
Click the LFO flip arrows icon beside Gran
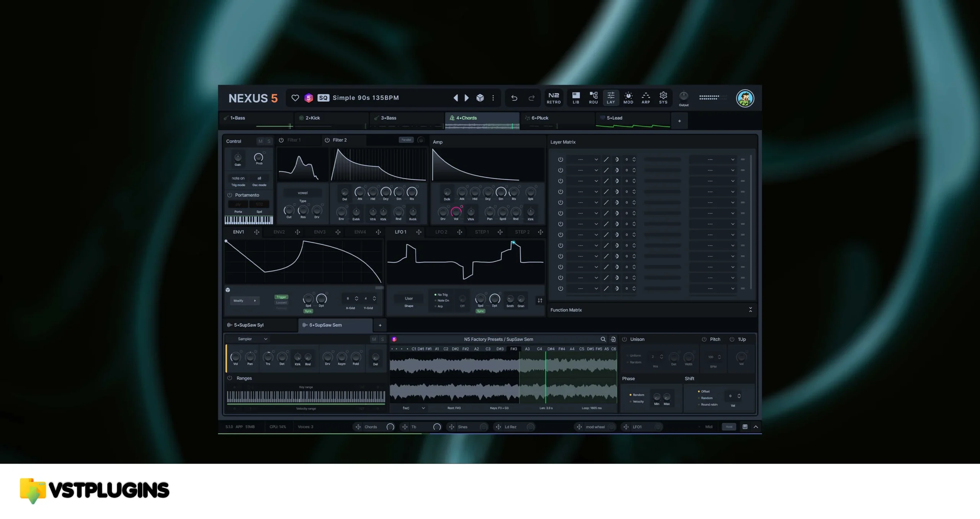pyautogui.click(x=540, y=301)
